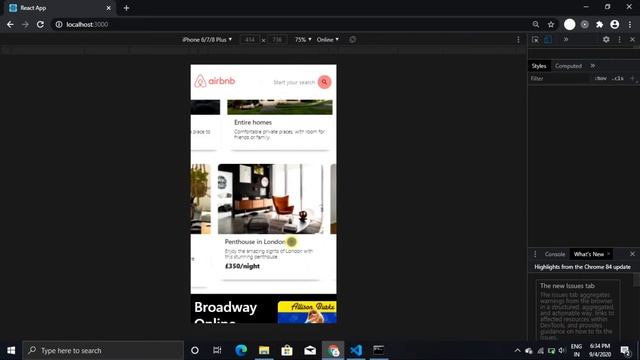The height and width of the screenshot is (360, 640).
Task: Click the What's New panel scrollbar
Action: (x=636, y=280)
